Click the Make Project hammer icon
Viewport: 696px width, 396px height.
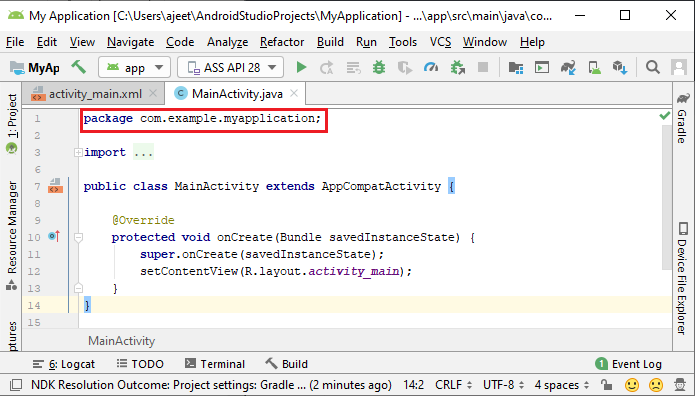click(x=79, y=67)
